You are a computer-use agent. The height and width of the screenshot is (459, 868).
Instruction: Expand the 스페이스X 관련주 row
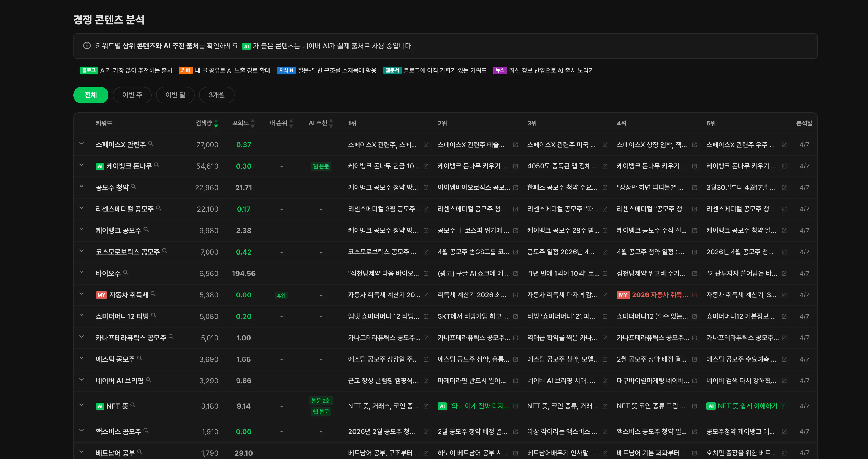click(x=82, y=144)
